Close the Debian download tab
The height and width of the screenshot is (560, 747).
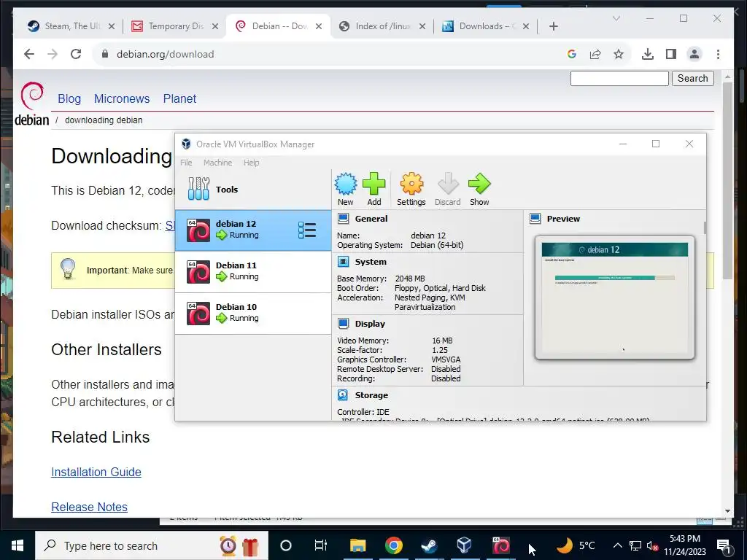319,26
